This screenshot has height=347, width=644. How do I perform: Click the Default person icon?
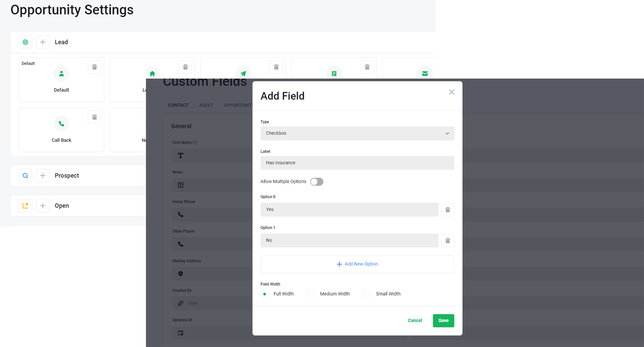[x=62, y=73]
